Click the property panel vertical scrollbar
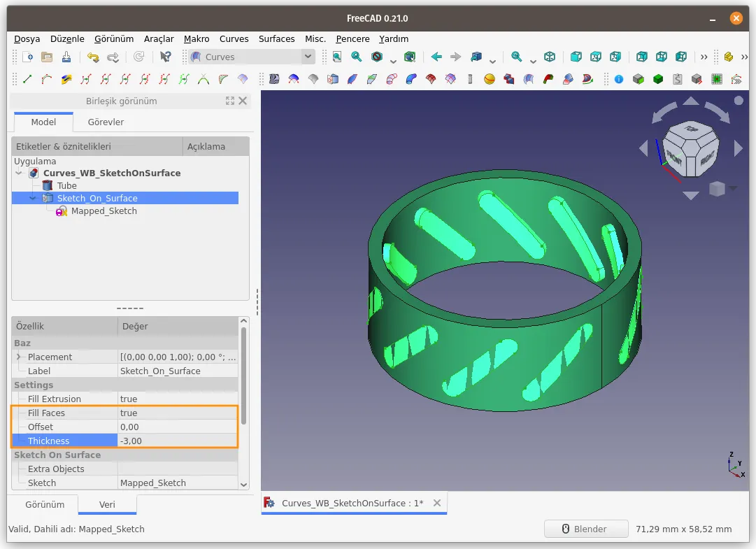The width and height of the screenshot is (756, 549). click(x=243, y=376)
